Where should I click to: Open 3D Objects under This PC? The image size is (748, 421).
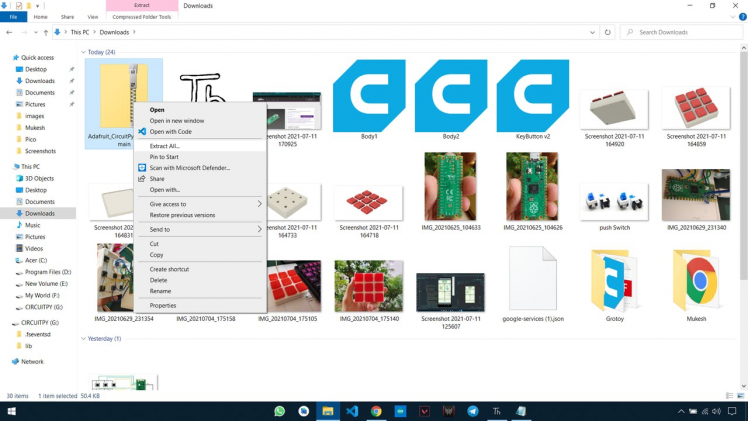coord(39,178)
